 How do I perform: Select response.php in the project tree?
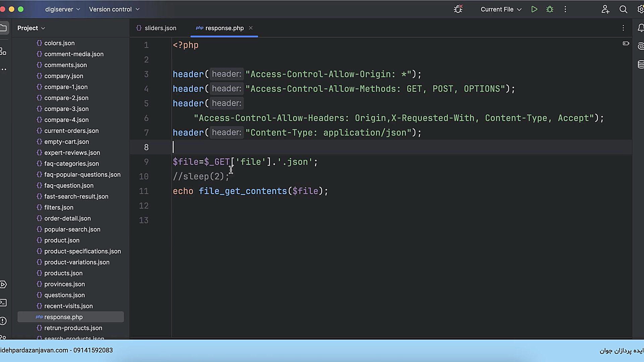pyautogui.click(x=70, y=317)
